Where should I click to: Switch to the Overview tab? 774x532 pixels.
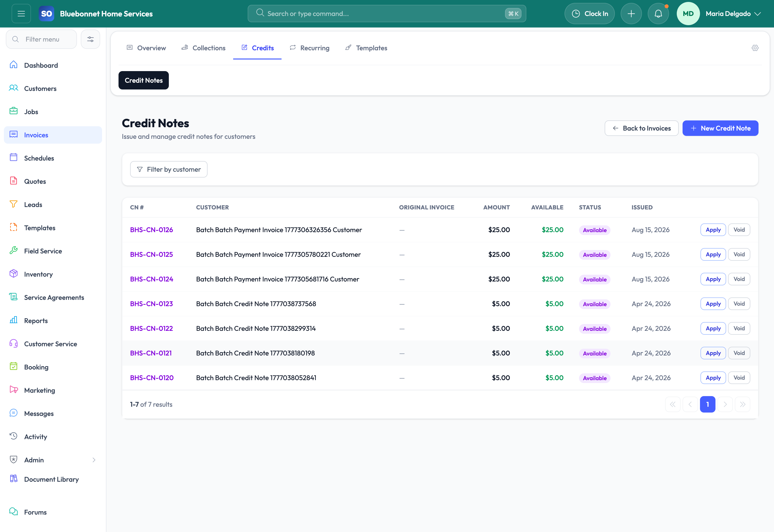tap(146, 48)
